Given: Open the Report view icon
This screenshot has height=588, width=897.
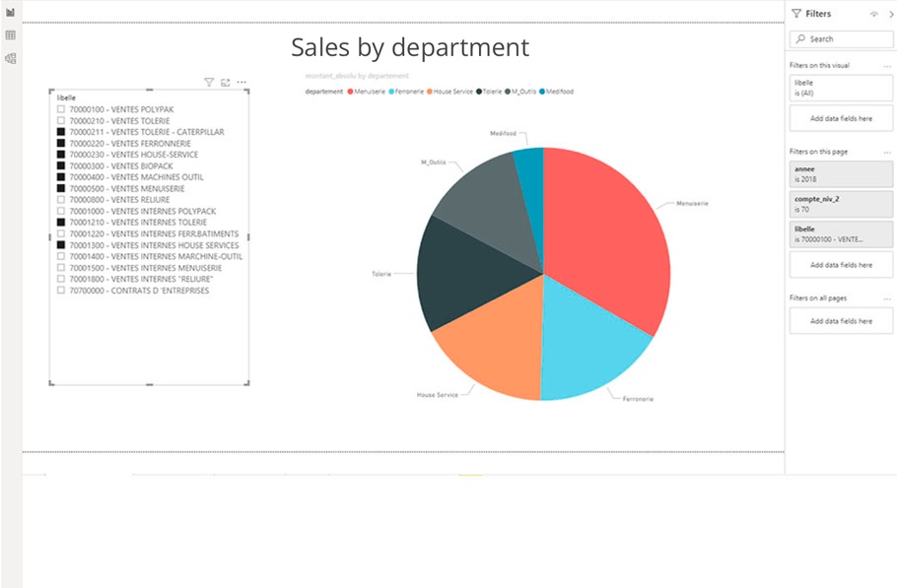Looking at the screenshot, I should [11, 12].
